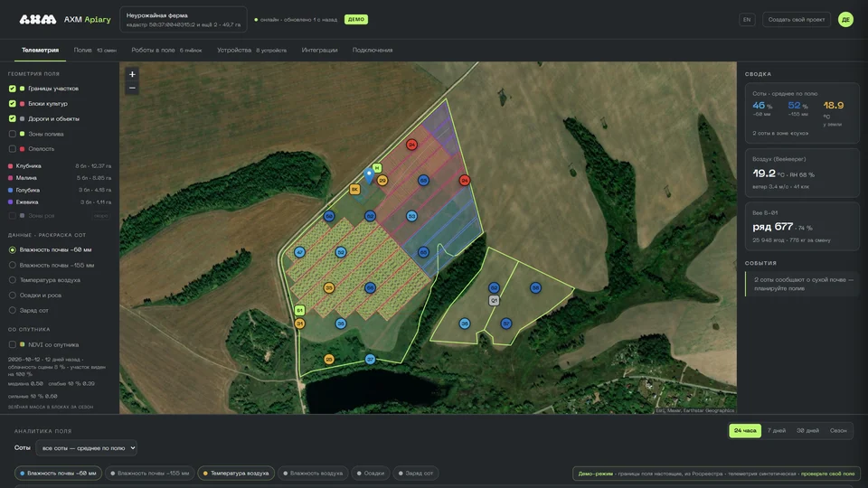Follow проверьте своё поле link

tap(827, 474)
